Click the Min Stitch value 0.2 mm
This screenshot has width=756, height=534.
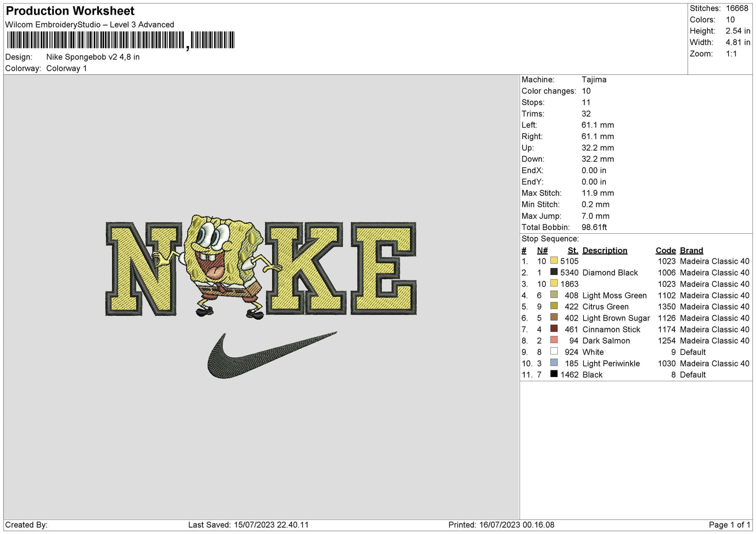(x=595, y=204)
